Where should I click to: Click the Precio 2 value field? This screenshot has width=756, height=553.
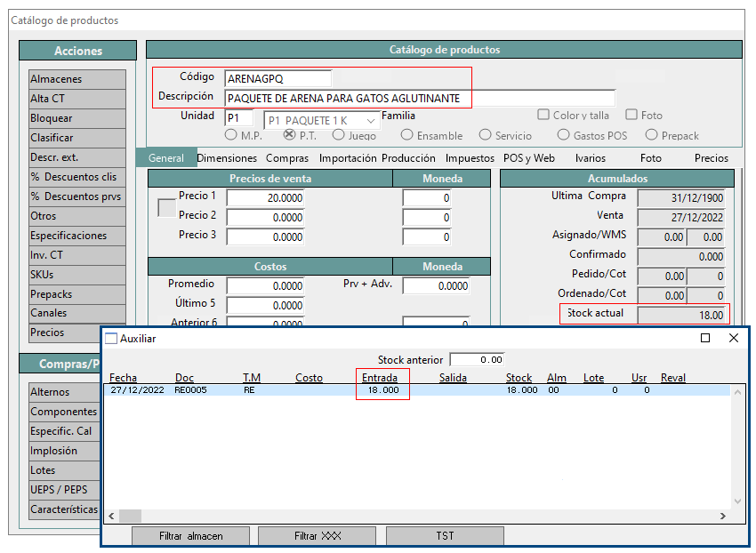click(x=266, y=218)
